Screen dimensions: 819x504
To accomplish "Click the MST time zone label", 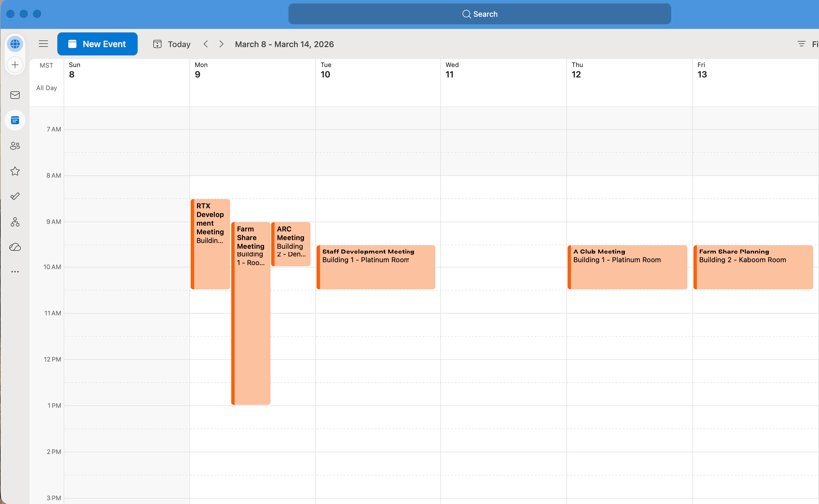I will [x=46, y=65].
